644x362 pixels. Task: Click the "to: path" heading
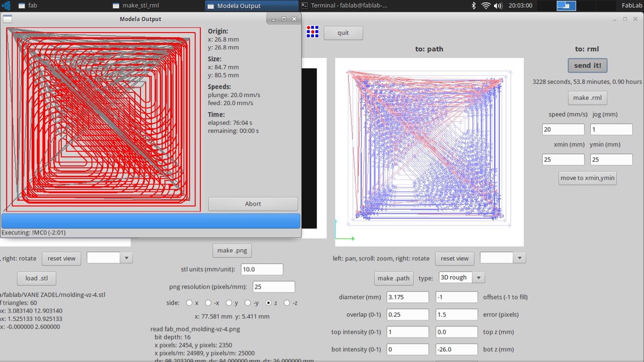tap(429, 49)
